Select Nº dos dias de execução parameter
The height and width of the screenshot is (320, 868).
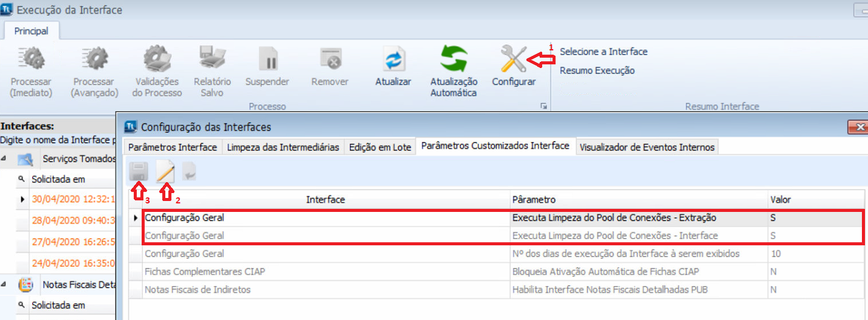pos(639,254)
